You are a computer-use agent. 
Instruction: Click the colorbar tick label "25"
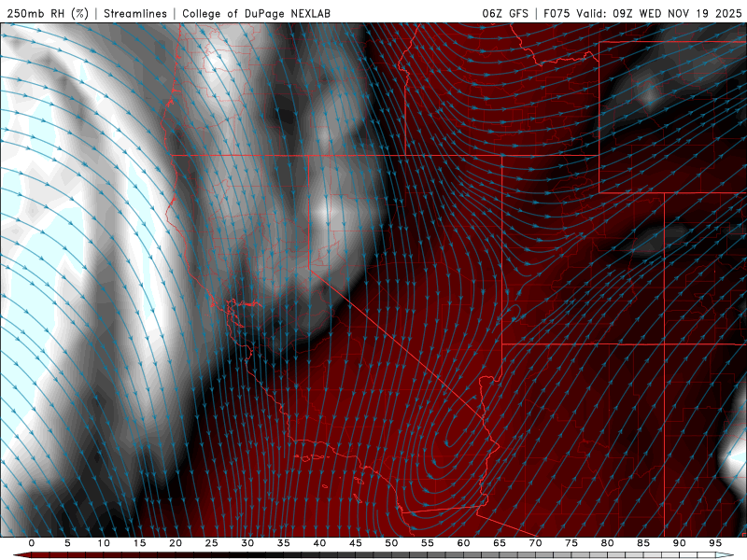tap(212, 543)
